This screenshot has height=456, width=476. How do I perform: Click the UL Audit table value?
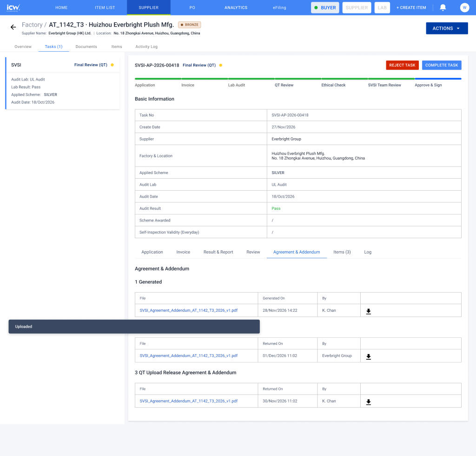(279, 184)
